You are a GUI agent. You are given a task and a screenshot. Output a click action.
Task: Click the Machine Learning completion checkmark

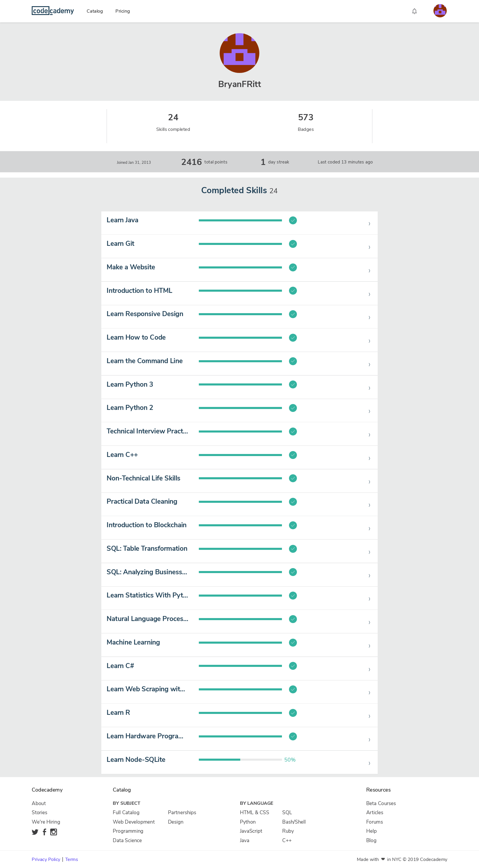click(x=293, y=642)
